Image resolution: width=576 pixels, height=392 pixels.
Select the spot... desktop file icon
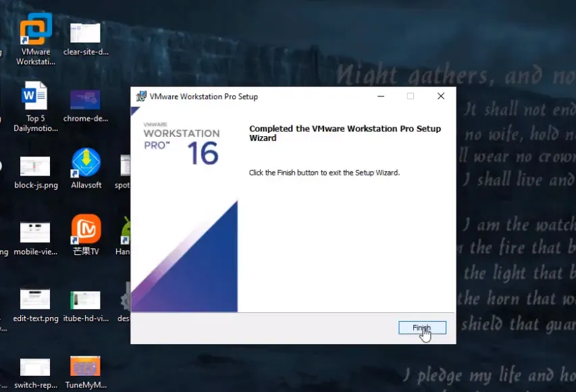126,165
